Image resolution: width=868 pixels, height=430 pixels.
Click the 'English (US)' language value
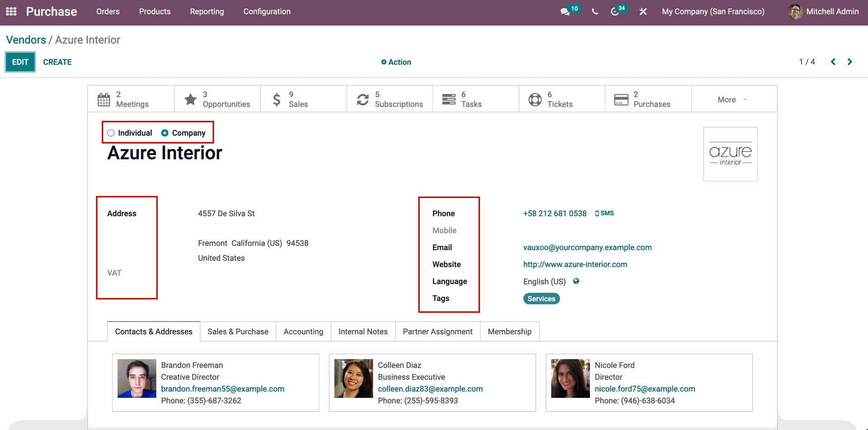coord(545,282)
